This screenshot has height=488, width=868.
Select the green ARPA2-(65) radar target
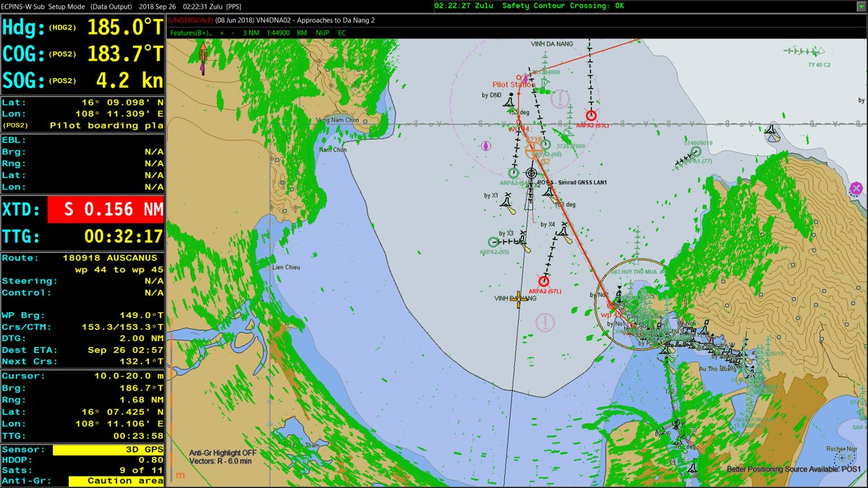(x=493, y=242)
